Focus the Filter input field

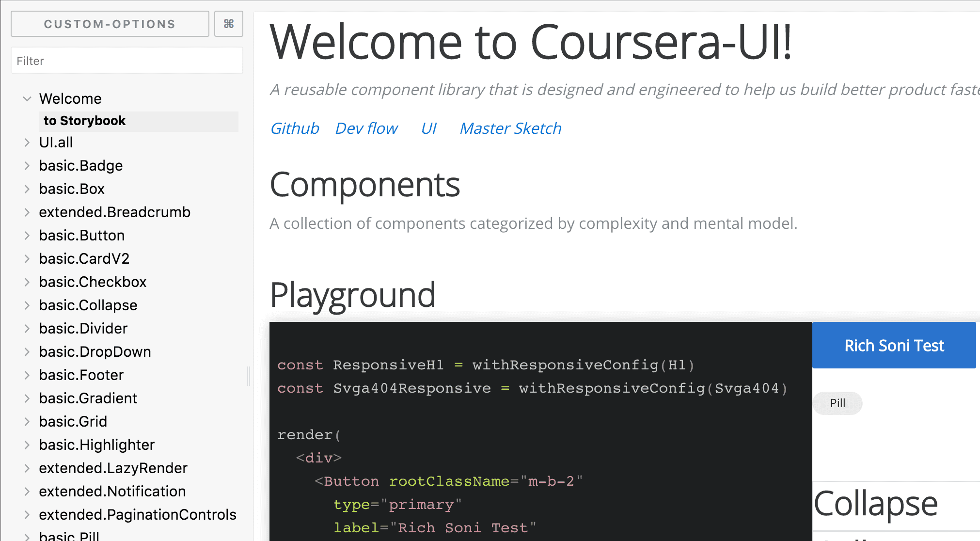[x=127, y=61]
